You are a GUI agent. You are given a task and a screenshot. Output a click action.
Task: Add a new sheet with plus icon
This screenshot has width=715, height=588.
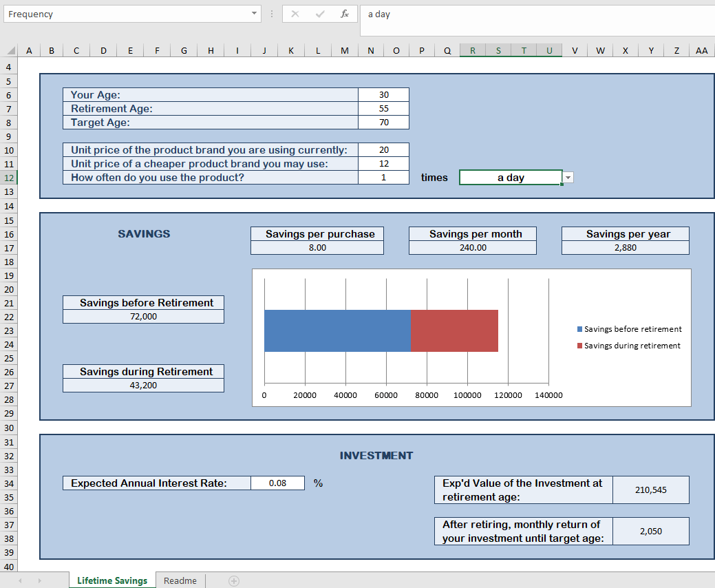234,581
